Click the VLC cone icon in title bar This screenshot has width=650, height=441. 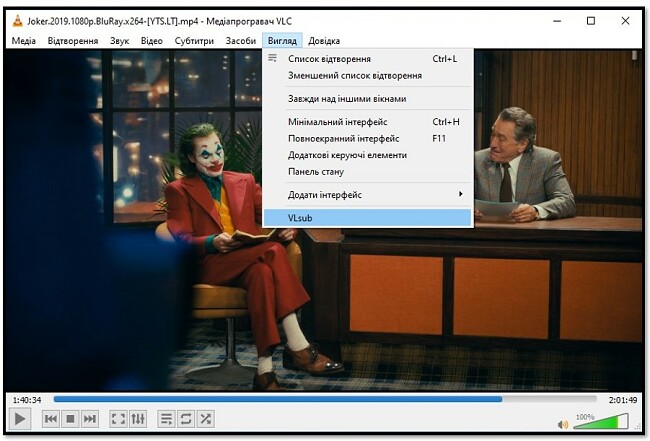click(x=17, y=21)
